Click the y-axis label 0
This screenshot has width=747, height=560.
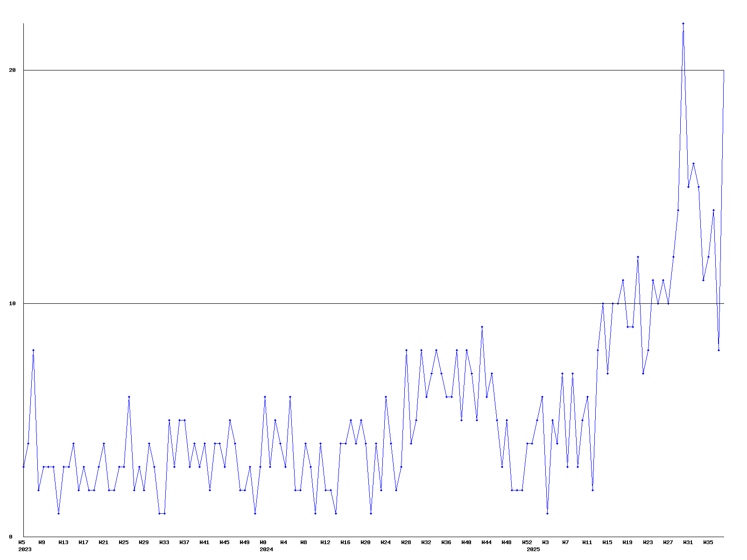coord(11,537)
